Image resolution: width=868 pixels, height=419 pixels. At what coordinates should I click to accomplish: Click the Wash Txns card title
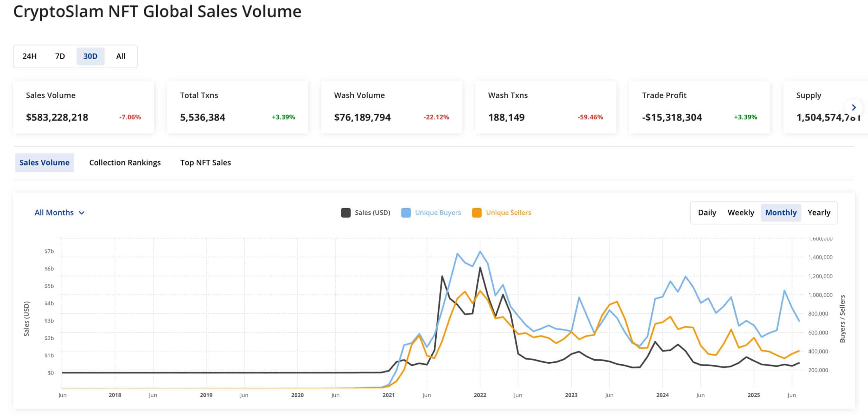[x=508, y=95]
